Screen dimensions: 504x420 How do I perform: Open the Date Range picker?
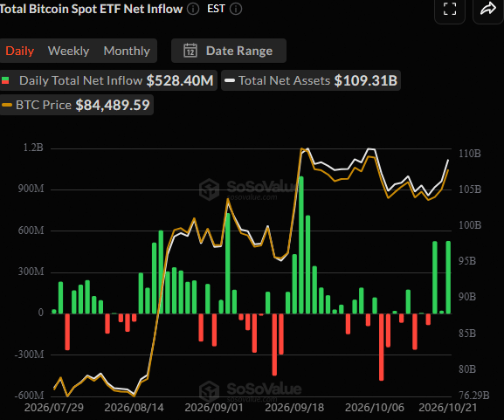click(229, 51)
